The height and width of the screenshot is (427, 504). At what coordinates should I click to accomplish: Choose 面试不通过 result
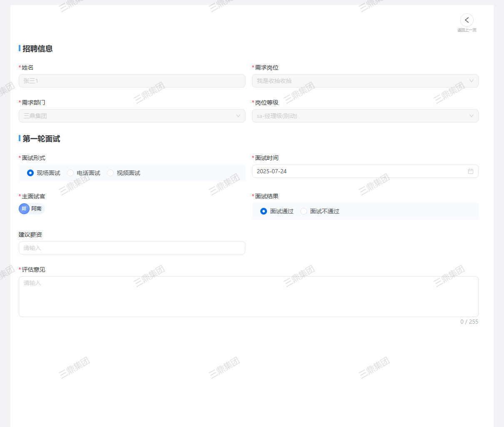(304, 211)
